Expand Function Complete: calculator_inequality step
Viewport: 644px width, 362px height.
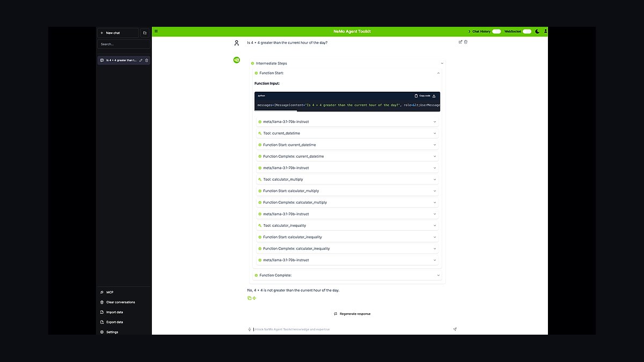(x=347, y=248)
